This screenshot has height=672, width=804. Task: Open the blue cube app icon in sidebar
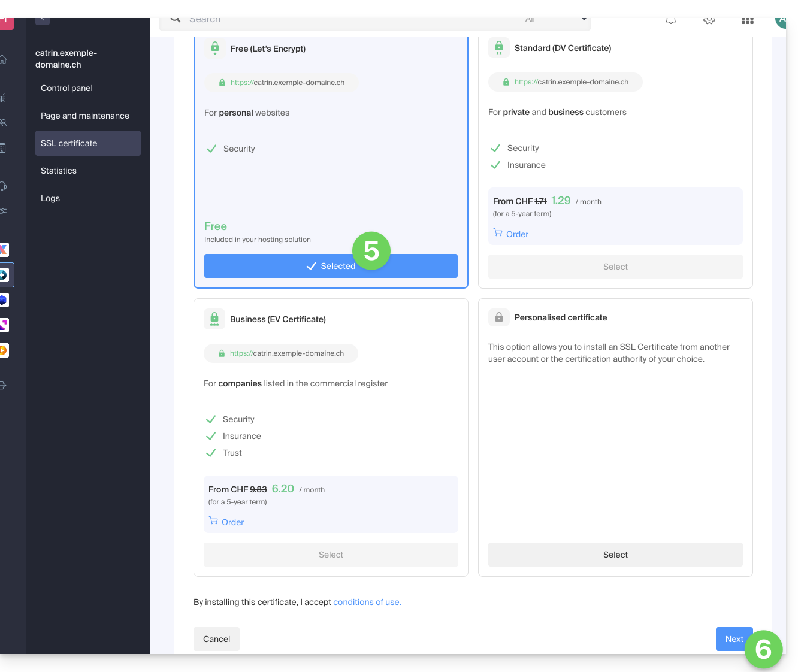pyautogui.click(x=4, y=300)
